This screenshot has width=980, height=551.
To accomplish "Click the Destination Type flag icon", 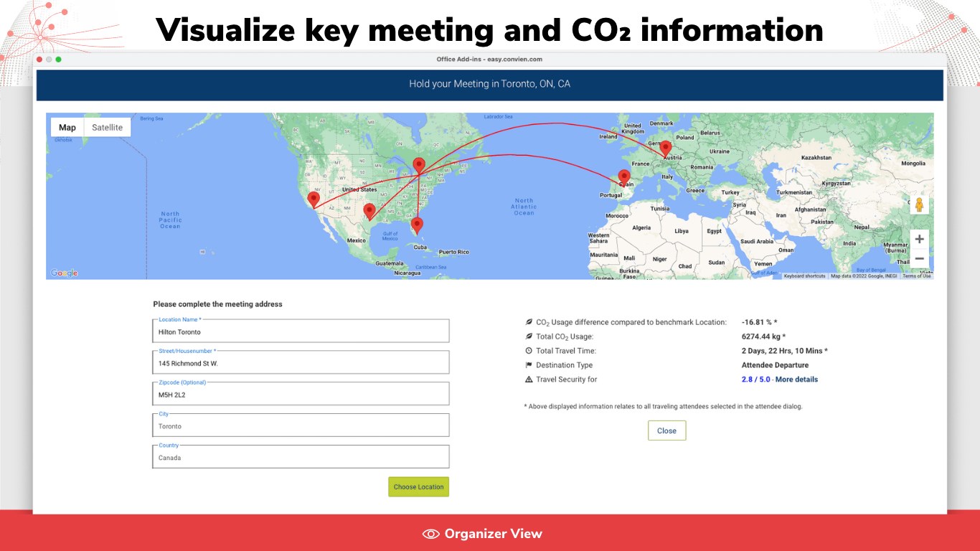I will point(529,365).
